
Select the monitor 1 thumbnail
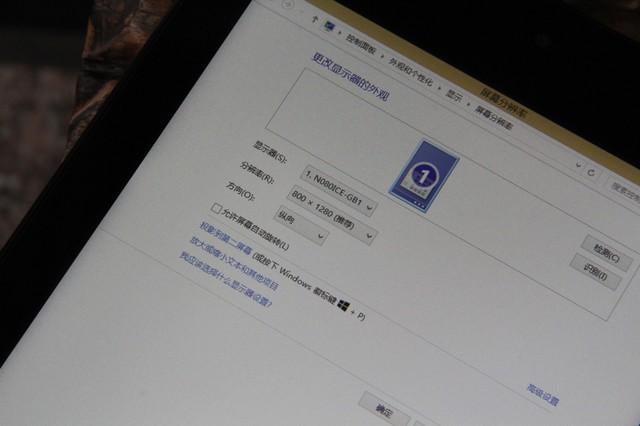point(424,176)
